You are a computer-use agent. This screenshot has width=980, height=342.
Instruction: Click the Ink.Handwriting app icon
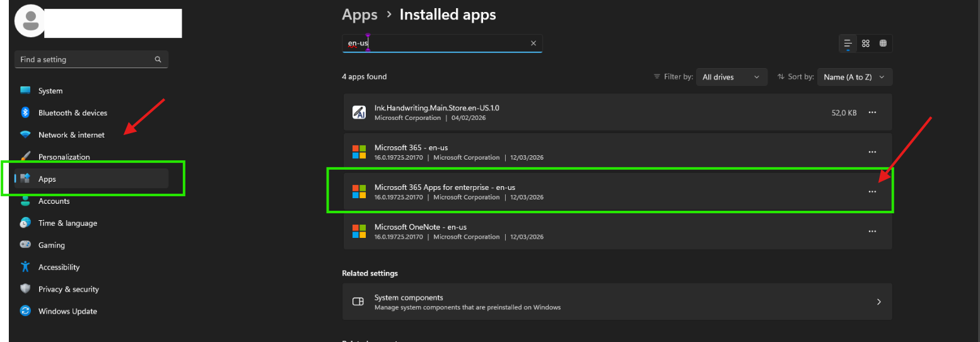359,112
